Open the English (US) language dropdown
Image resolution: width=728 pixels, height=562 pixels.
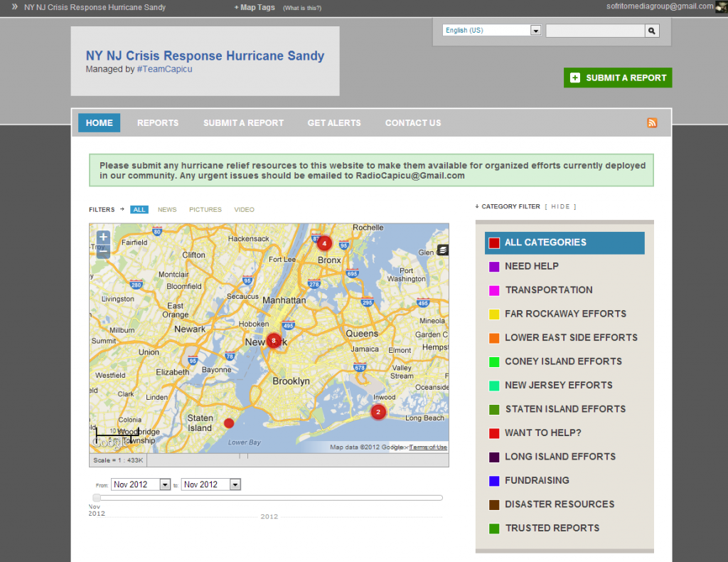491,31
